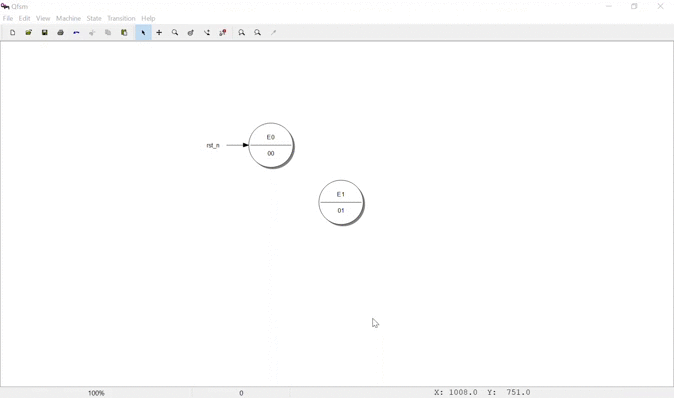Pick the Add Transition tool

(207, 32)
